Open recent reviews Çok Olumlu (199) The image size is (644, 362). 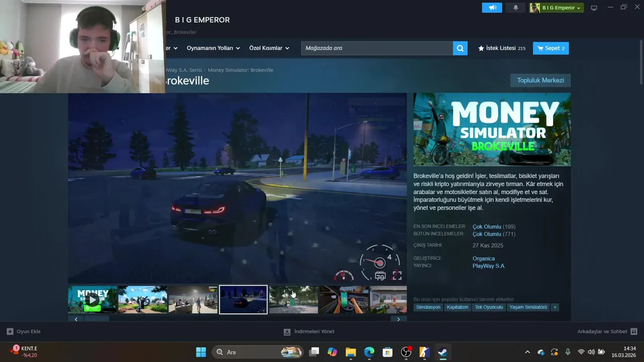494,227
